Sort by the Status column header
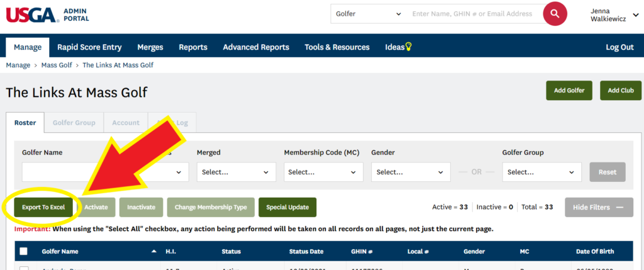 231,252
